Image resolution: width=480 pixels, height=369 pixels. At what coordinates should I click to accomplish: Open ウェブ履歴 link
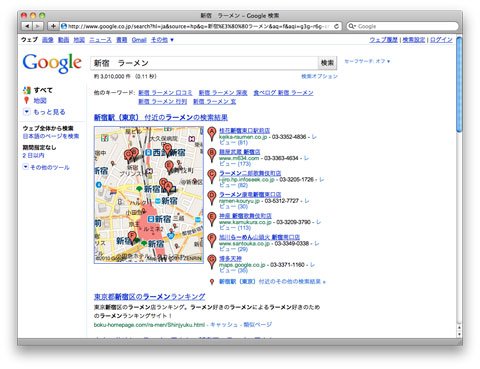383,40
